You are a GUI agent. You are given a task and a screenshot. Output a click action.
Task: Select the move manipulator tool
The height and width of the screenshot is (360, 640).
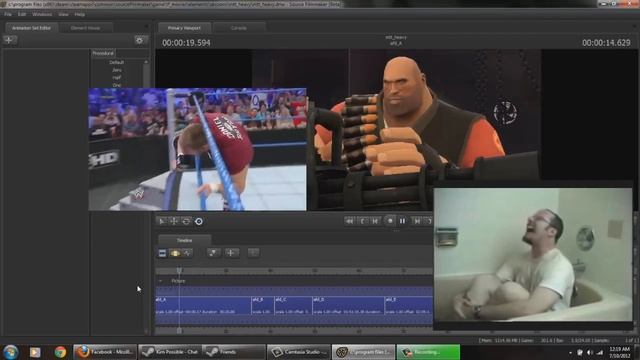[x=174, y=221]
